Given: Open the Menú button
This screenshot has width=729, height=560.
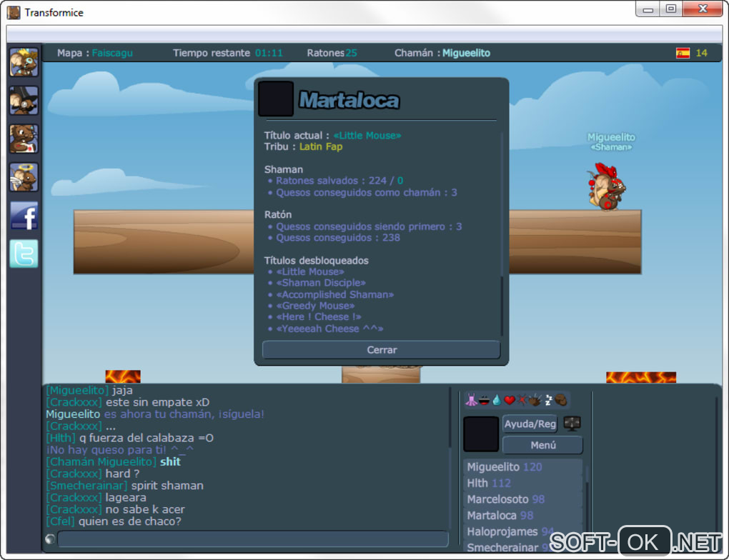Looking at the screenshot, I should point(542,445).
